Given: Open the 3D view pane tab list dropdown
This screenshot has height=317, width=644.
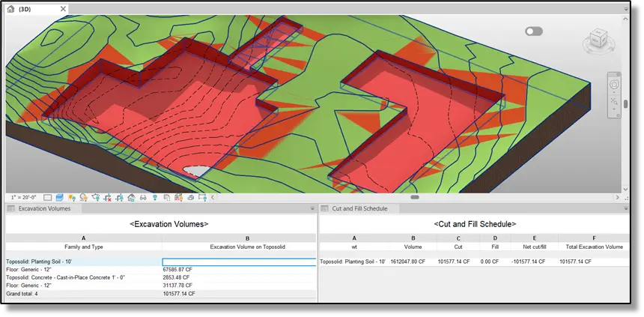Looking at the screenshot, I should [x=625, y=8].
